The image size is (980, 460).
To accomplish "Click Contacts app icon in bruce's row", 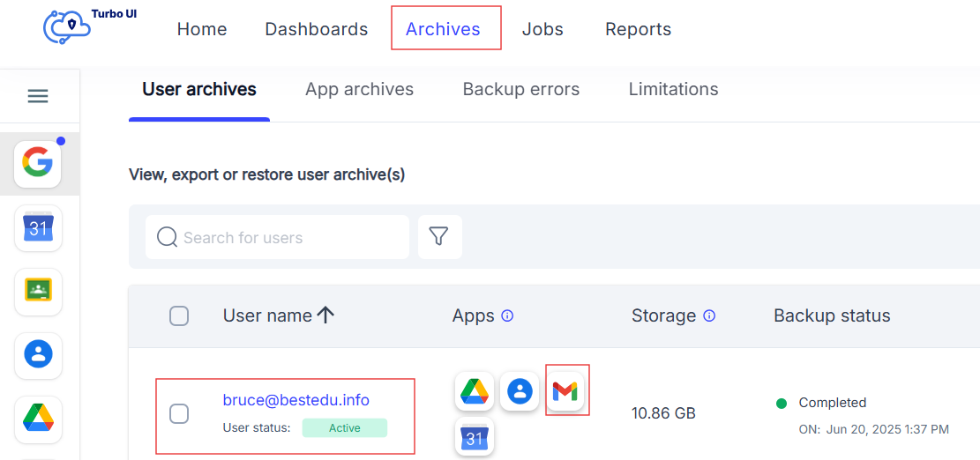I will click(x=520, y=391).
